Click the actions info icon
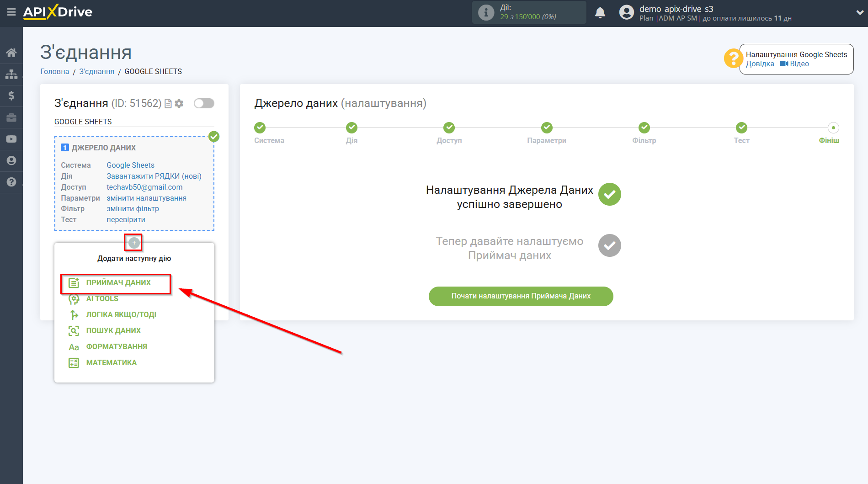The image size is (868, 484). pos(486,13)
